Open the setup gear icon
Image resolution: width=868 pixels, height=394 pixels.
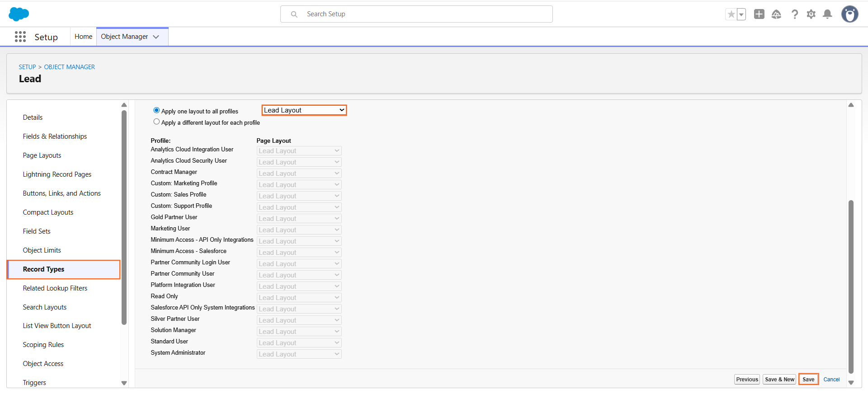pyautogui.click(x=811, y=14)
